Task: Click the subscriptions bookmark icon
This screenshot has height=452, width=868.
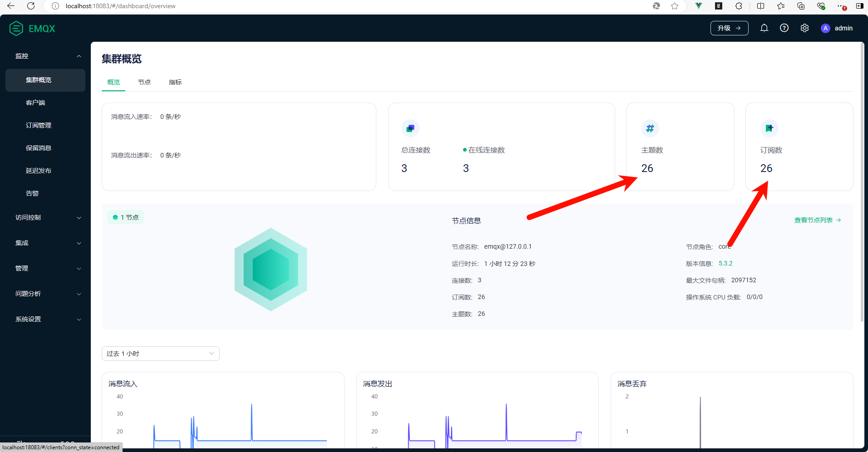Action: (x=769, y=128)
